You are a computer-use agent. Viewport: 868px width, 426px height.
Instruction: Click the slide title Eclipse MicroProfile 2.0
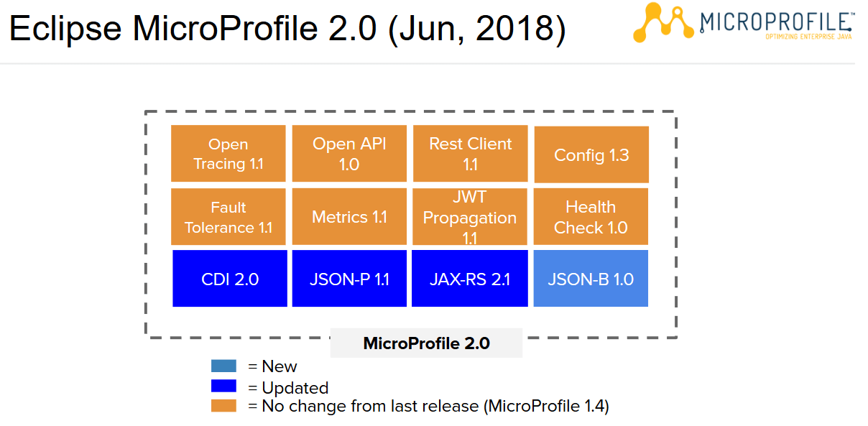[x=287, y=29]
